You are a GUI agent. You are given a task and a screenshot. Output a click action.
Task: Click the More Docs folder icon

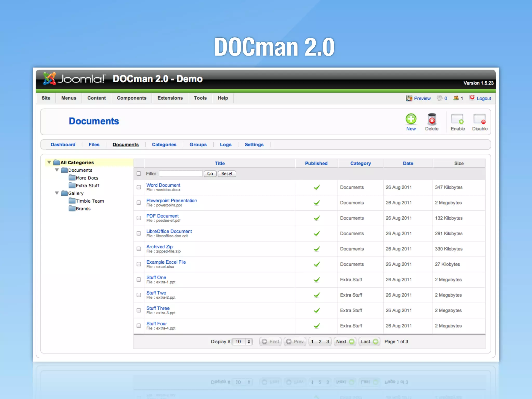coord(72,178)
